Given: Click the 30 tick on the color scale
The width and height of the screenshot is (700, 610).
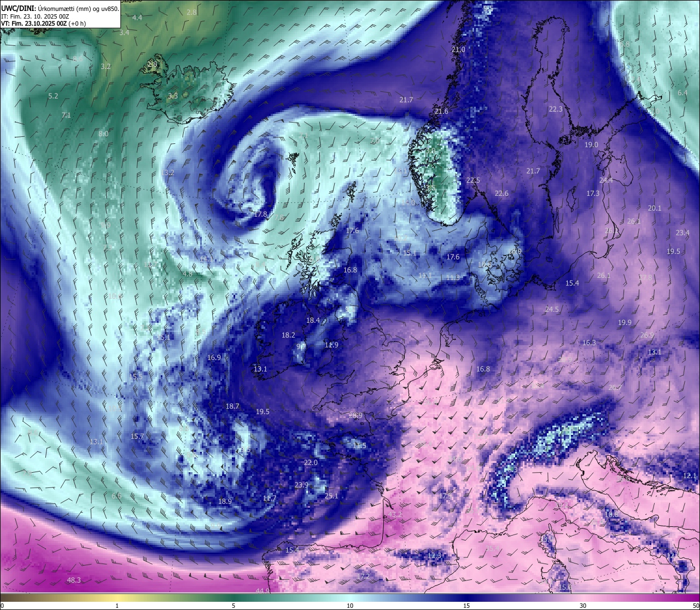Looking at the screenshot, I should (583, 606).
